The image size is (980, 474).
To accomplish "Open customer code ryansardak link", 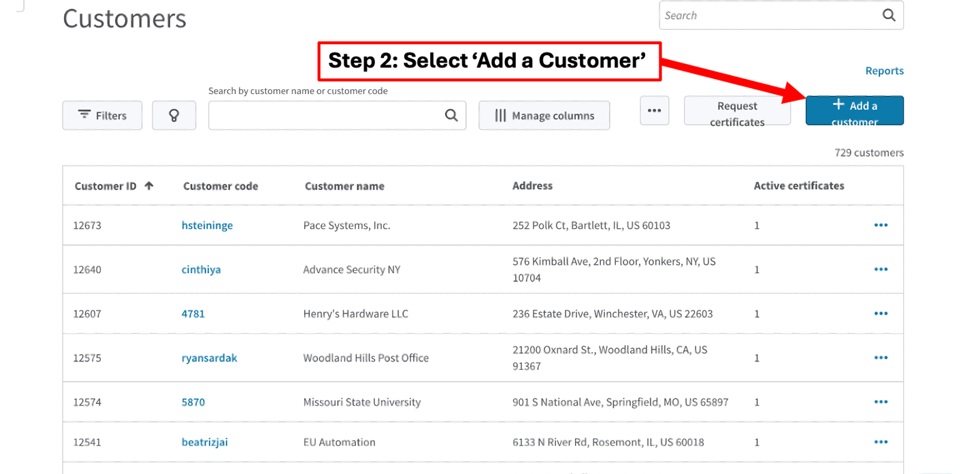I will [x=209, y=358].
